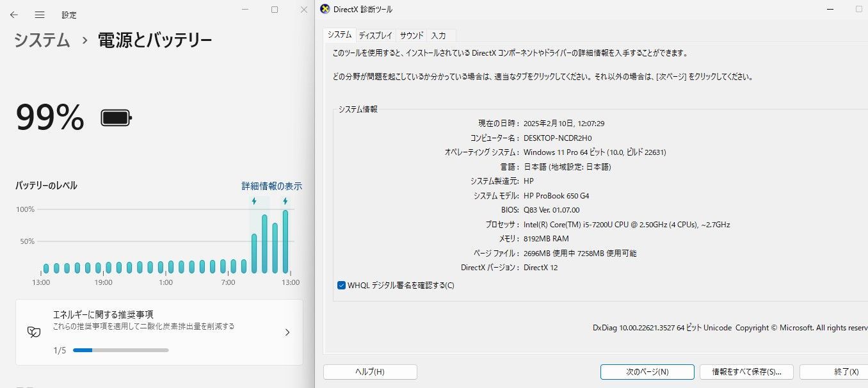Click the last charging bolt marker above chart
868x388 pixels.
click(285, 202)
